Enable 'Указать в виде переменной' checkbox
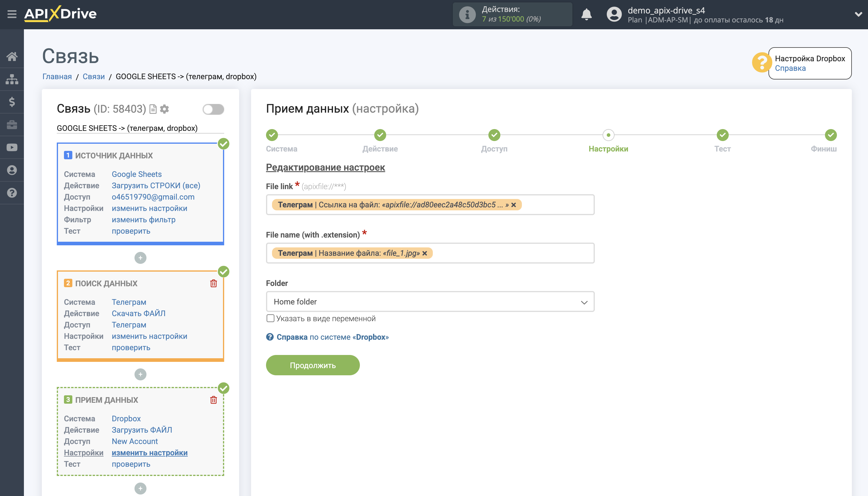Viewport: 868px width, 496px height. point(270,318)
